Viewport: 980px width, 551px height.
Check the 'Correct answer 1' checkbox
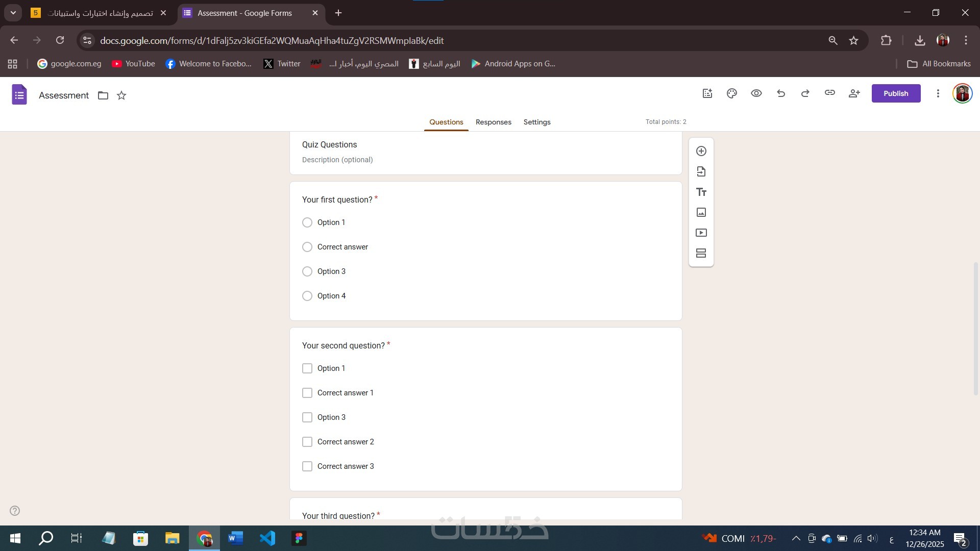307,393
